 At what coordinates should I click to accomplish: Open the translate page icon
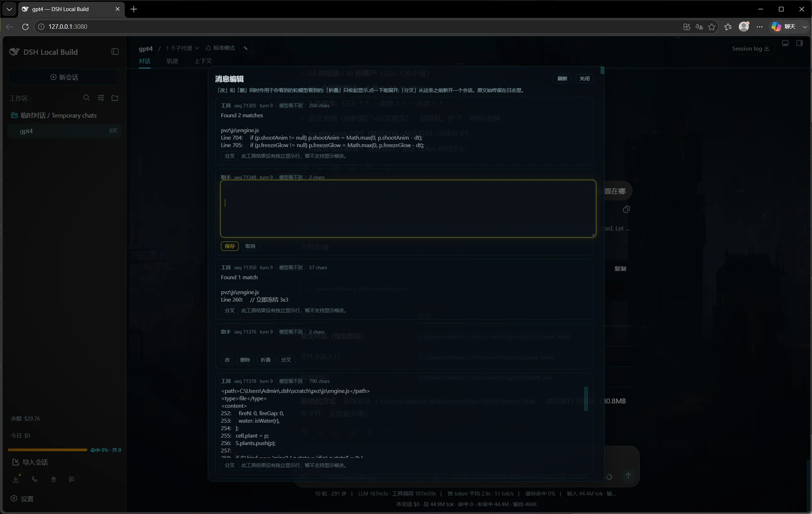(x=699, y=27)
